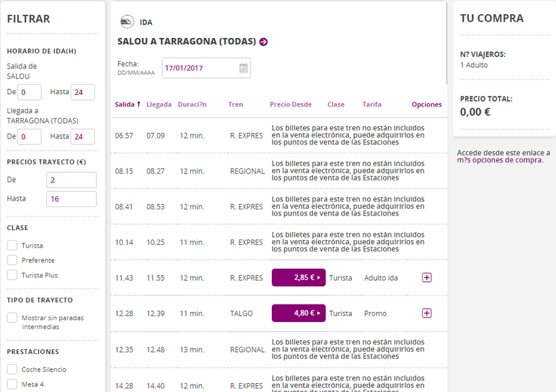Expand options for the 12.28 TALGO train
The height and width of the screenshot is (392, 556).
(426, 313)
